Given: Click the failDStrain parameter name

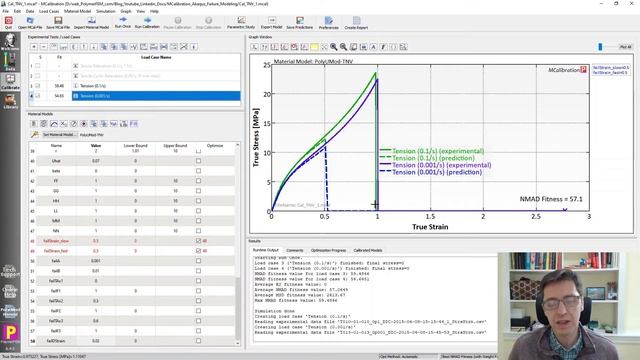Looking at the screenshot, I should pyautogui.click(x=56, y=341).
